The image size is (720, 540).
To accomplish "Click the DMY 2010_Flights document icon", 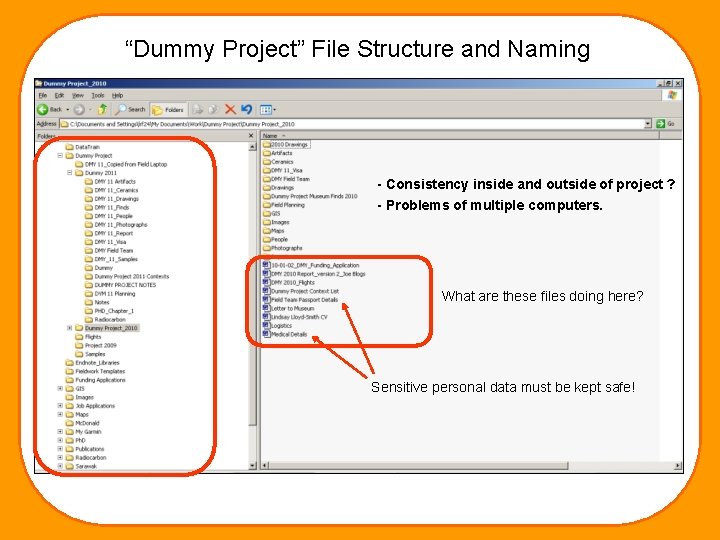I will pos(266,282).
